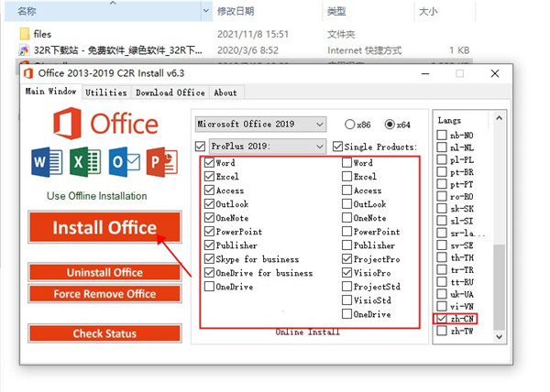Uncheck the ProjectPro checkbox
Screen dimensions: 550x392
pos(346,259)
